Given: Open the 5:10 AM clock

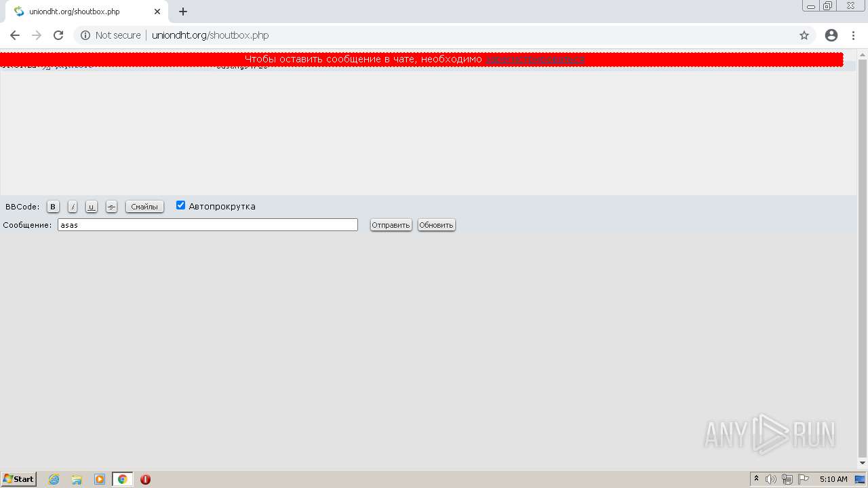Looking at the screenshot, I should (833, 479).
